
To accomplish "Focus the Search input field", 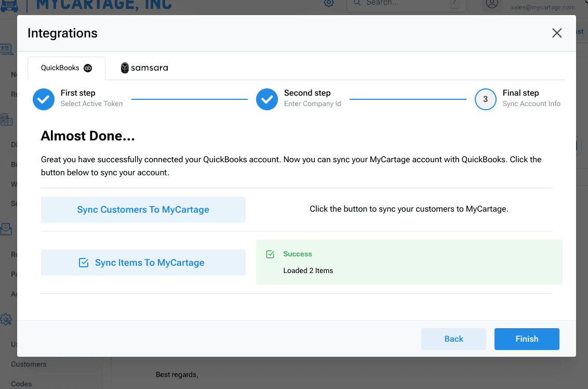I will pyautogui.click(x=406, y=4).
